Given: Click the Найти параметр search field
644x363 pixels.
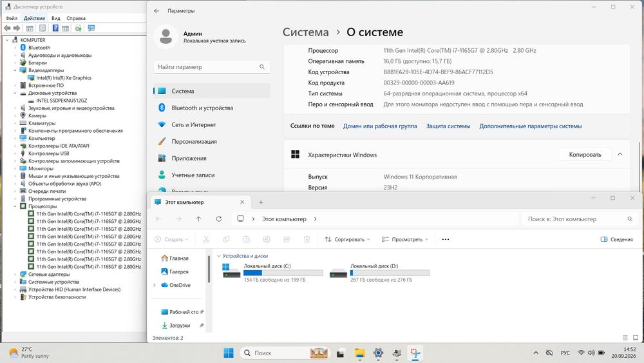Looking at the screenshot, I should (211, 66).
